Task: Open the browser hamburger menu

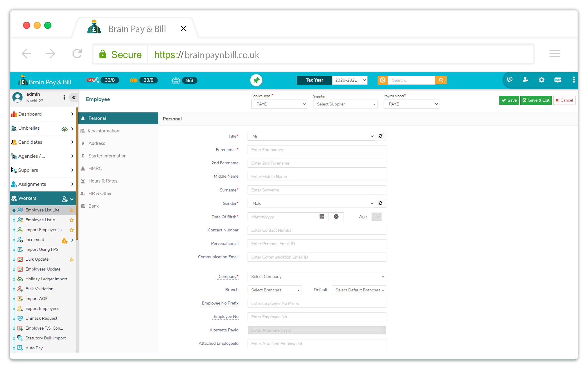Action: coord(555,54)
